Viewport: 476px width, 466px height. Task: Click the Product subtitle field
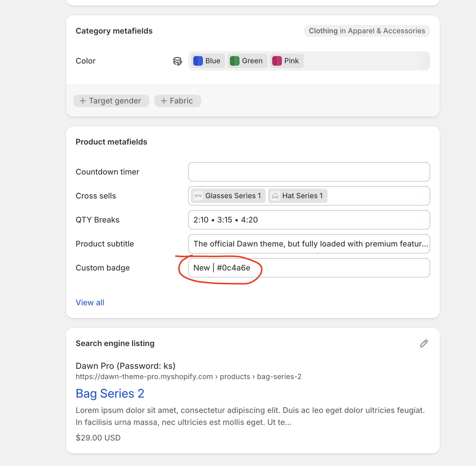[309, 244]
